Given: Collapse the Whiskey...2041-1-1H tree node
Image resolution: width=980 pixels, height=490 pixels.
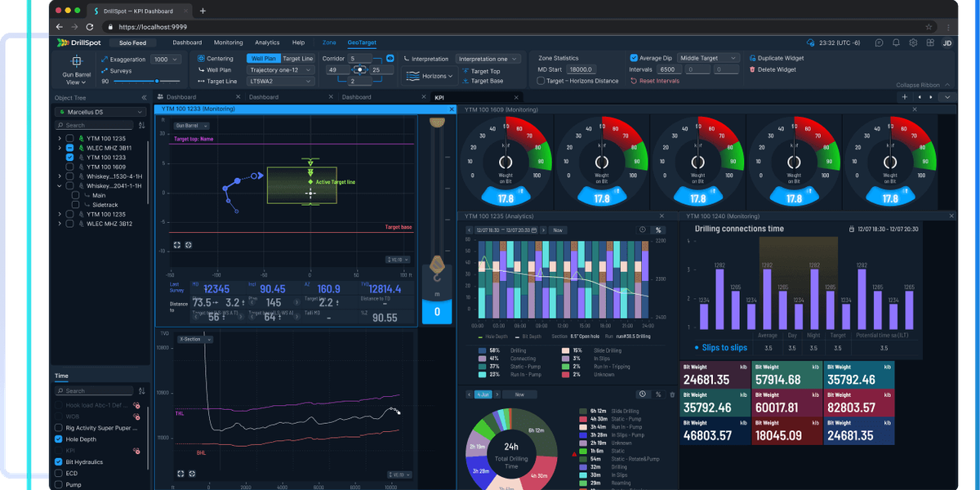Looking at the screenshot, I should 60,185.
